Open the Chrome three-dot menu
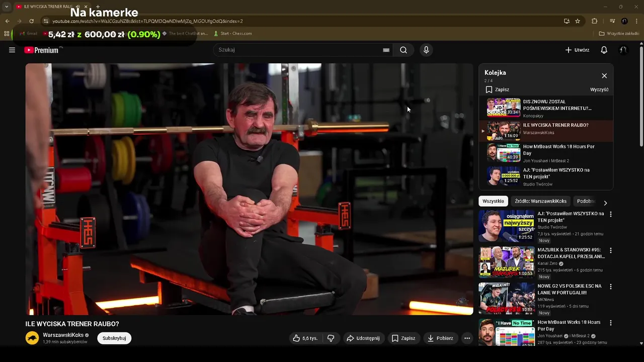 (637, 21)
